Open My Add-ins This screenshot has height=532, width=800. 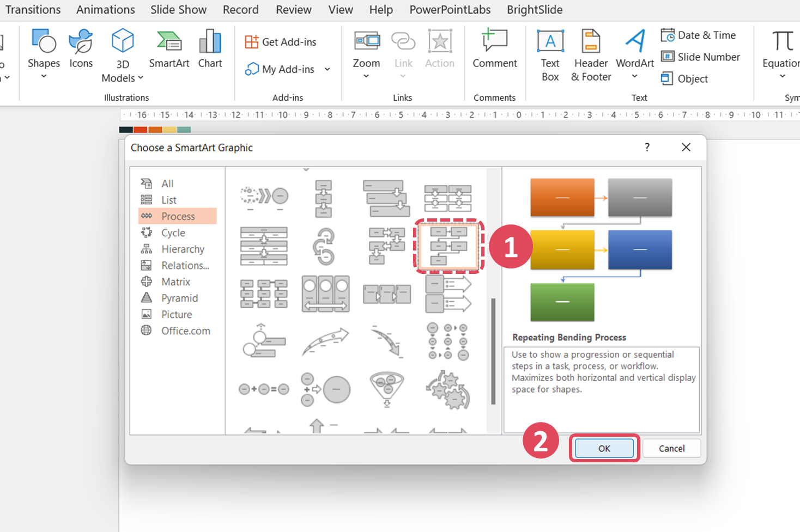coord(280,69)
